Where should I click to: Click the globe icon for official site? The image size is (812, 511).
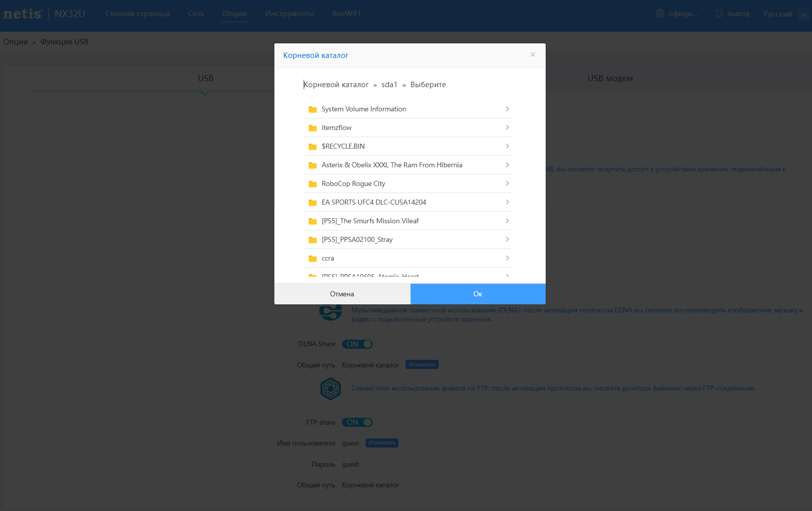pos(660,14)
